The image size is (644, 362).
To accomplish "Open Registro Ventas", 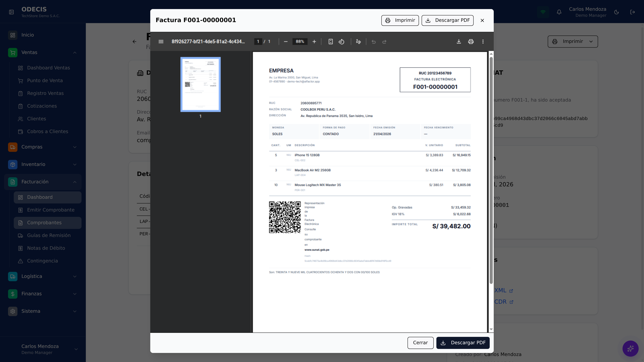I will pyautogui.click(x=47, y=94).
